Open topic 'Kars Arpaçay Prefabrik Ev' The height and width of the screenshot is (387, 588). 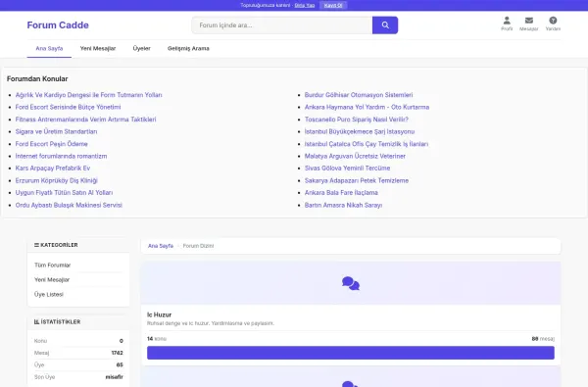click(x=53, y=168)
